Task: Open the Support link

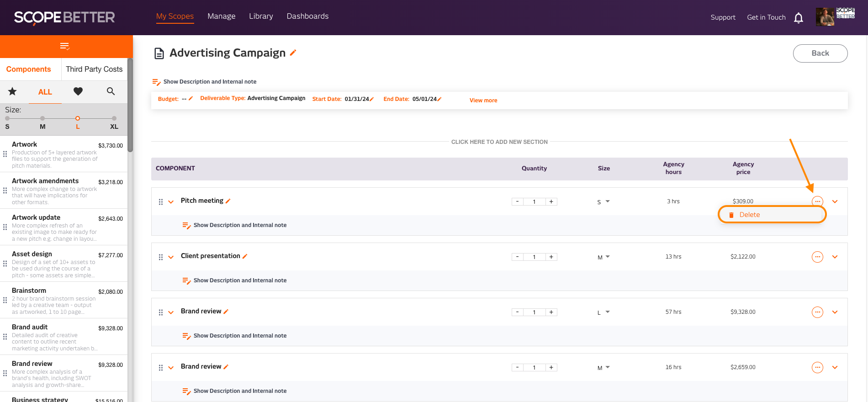Action: pyautogui.click(x=723, y=17)
